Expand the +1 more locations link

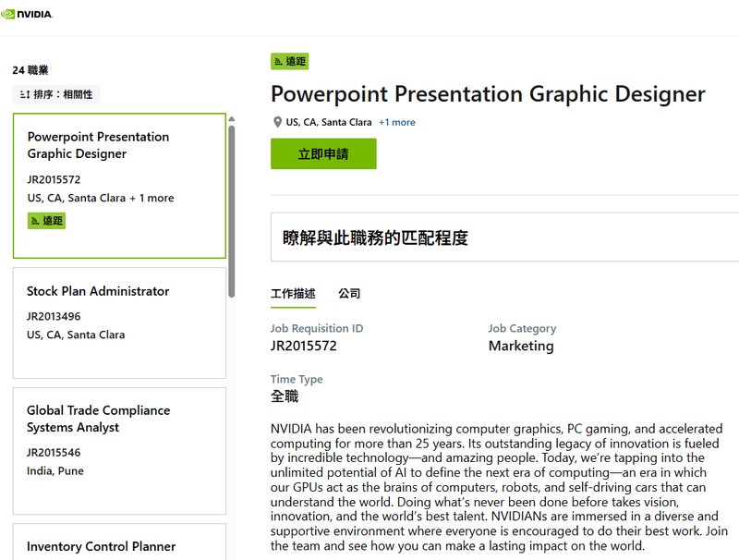point(397,122)
